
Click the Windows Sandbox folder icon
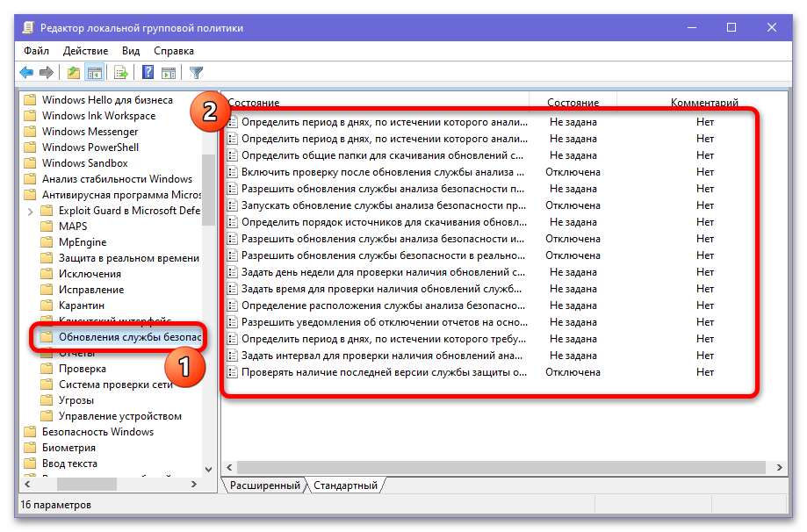pos(31,163)
